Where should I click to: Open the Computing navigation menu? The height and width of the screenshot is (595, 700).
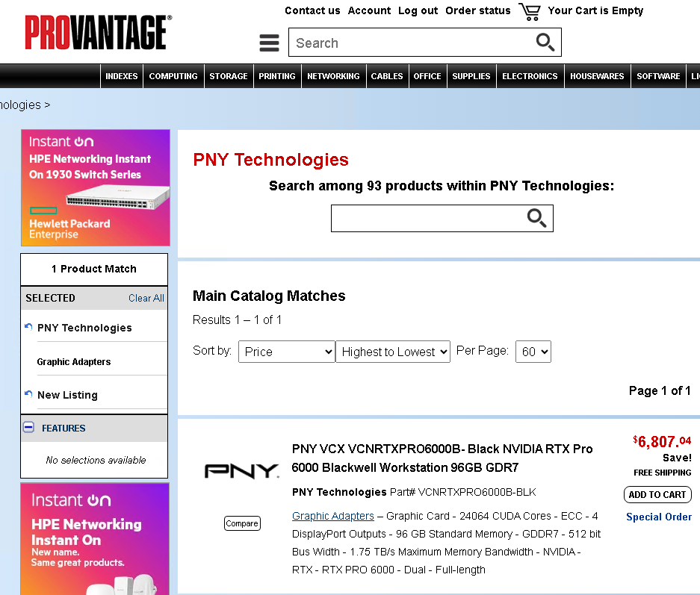[173, 76]
